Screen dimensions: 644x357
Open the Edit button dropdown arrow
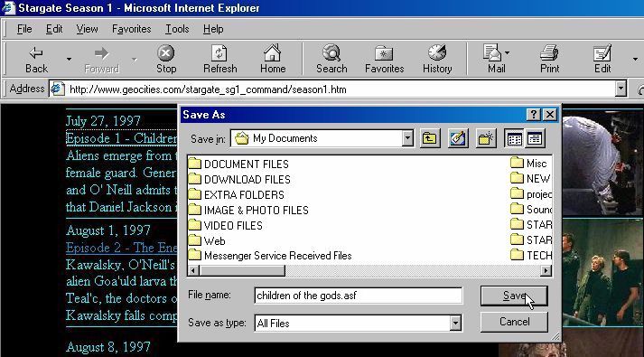coord(635,60)
